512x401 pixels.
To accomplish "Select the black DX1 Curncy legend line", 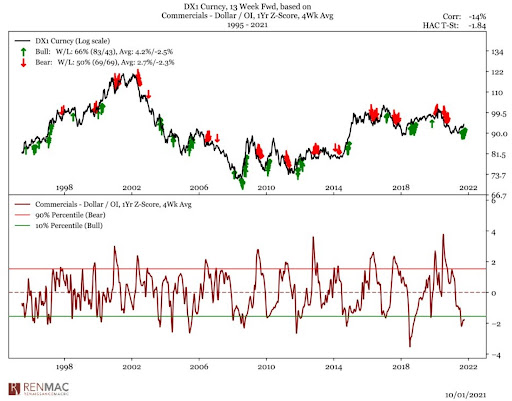I will (x=23, y=41).
